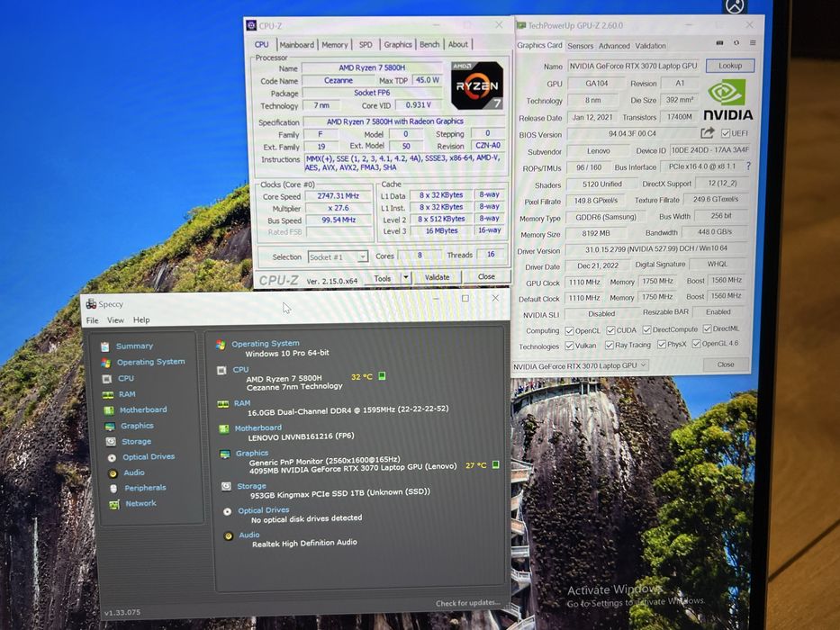The image size is (840, 630).
Task: Switch to the Graphics tab in CPU-Z
Action: pyautogui.click(x=398, y=44)
